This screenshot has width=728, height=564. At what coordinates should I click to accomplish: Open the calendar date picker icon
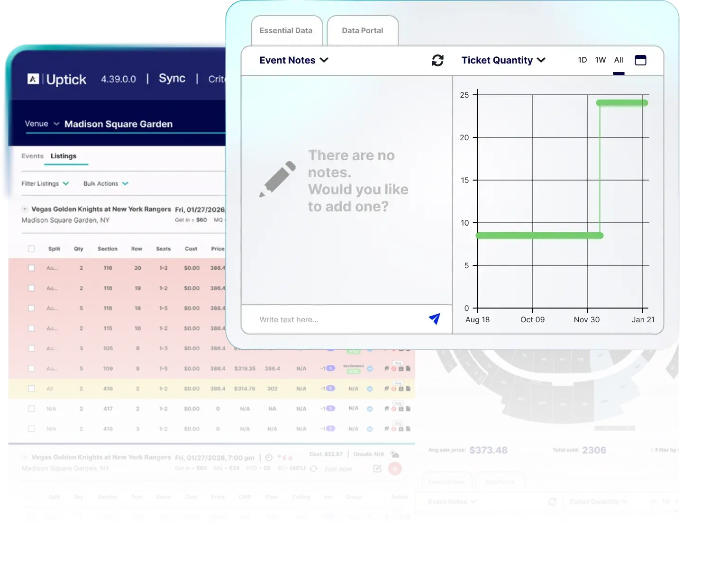click(640, 60)
